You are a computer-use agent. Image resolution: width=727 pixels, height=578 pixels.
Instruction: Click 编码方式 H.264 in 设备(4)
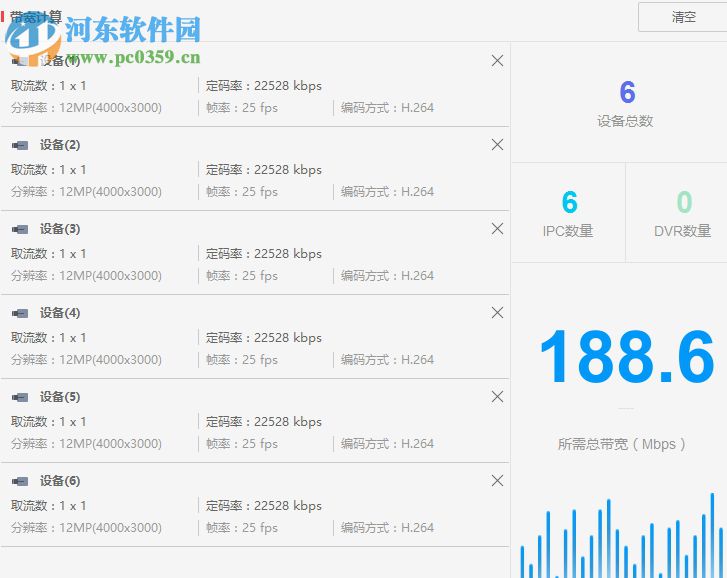pyautogui.click(x=388, y=360)
